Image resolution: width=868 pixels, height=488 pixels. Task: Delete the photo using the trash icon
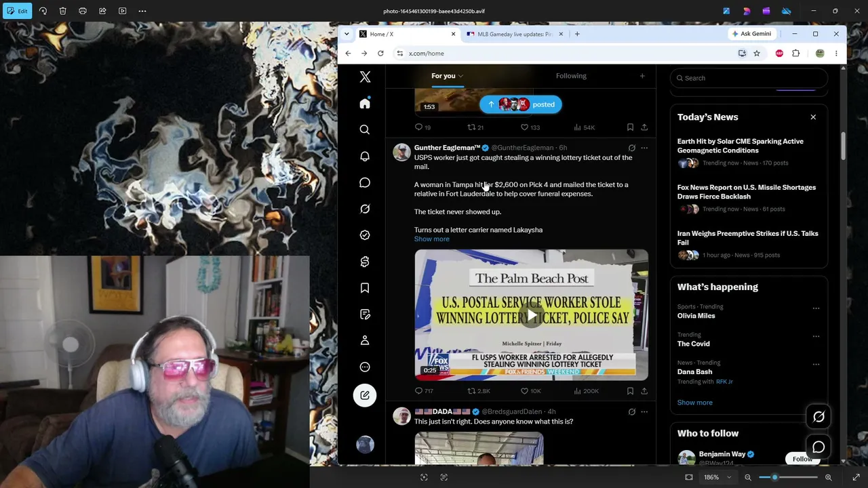[62, 11]
